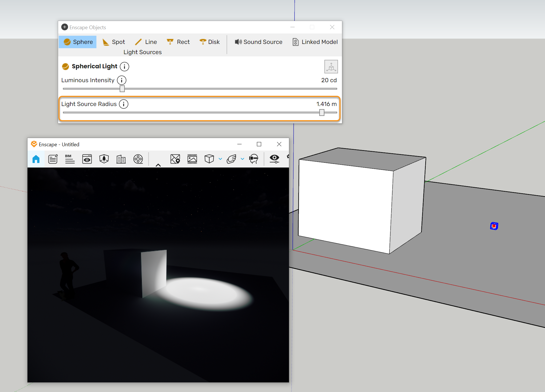
Task: Open the Manage Views eye window icon
Action: click(x=87, y=159)
